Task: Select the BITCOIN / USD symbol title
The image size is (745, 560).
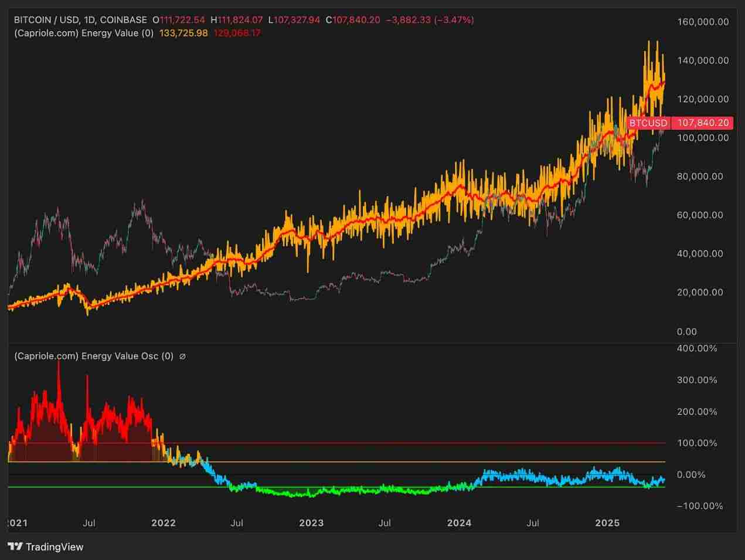Action: (44, 19)
